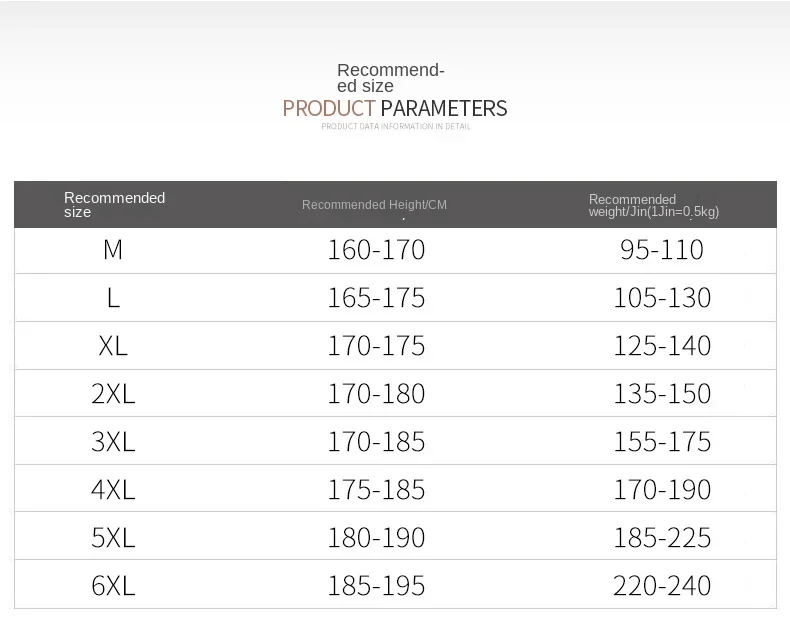Click the "Recommended size" title above the heading

click(x=390, y=78)
